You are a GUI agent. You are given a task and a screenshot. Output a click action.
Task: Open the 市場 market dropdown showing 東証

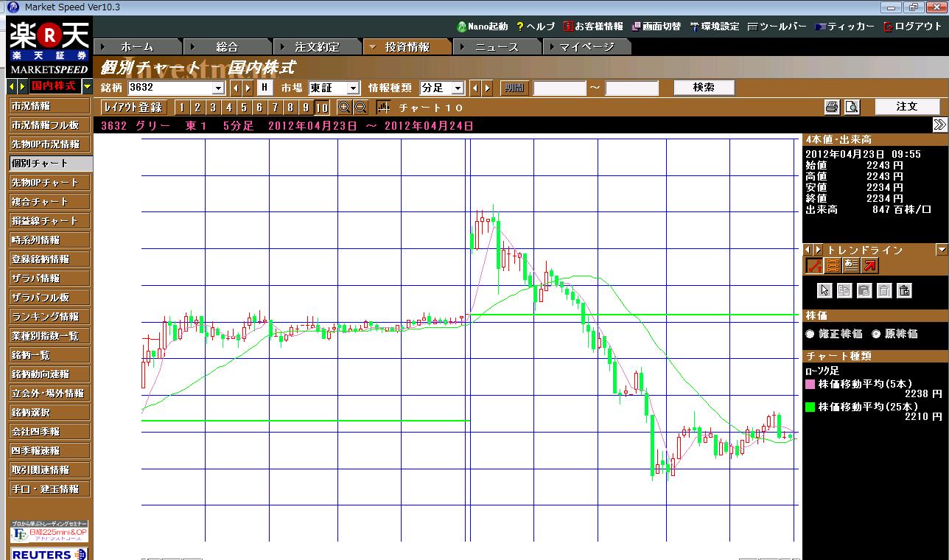pyautogui.click(x=353, y=88)
